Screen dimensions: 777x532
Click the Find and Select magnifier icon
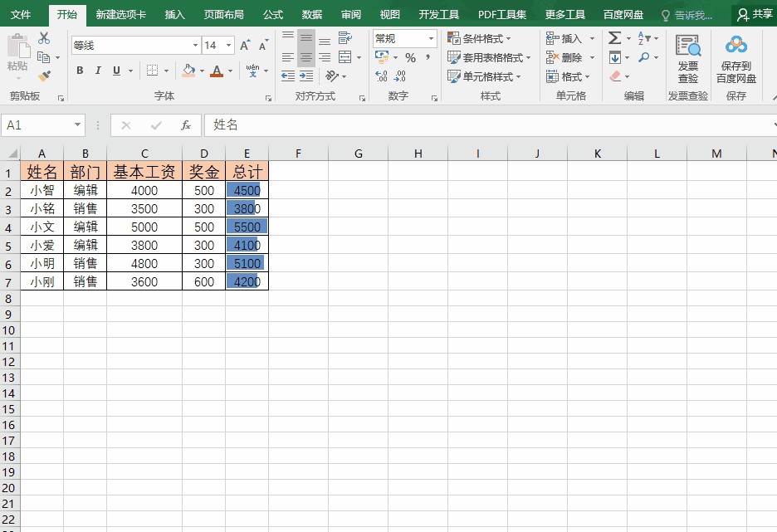(643, 57)
